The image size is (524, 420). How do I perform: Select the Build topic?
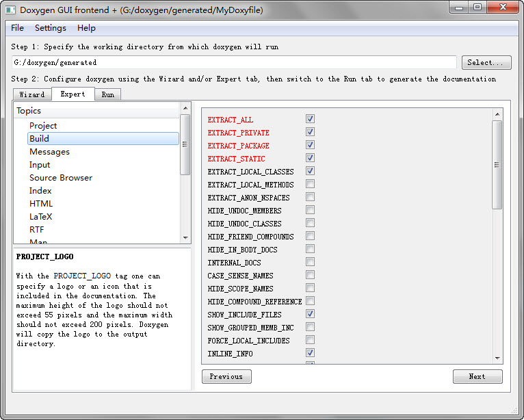[x=103, y=139]
